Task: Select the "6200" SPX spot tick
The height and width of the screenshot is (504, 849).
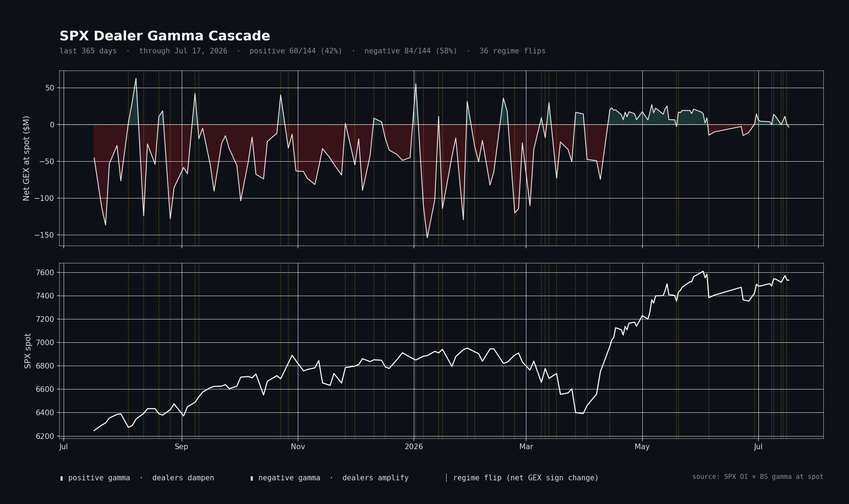Action: (x=45, y=436)
